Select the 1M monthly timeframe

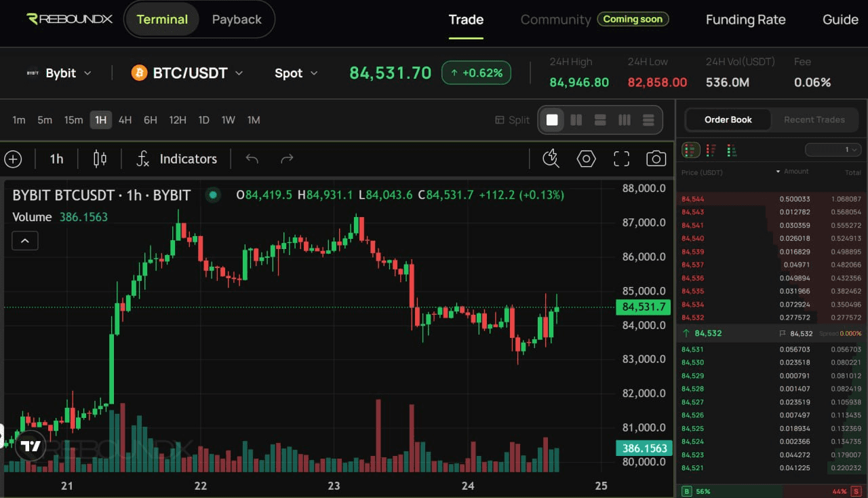coord(254,120)
